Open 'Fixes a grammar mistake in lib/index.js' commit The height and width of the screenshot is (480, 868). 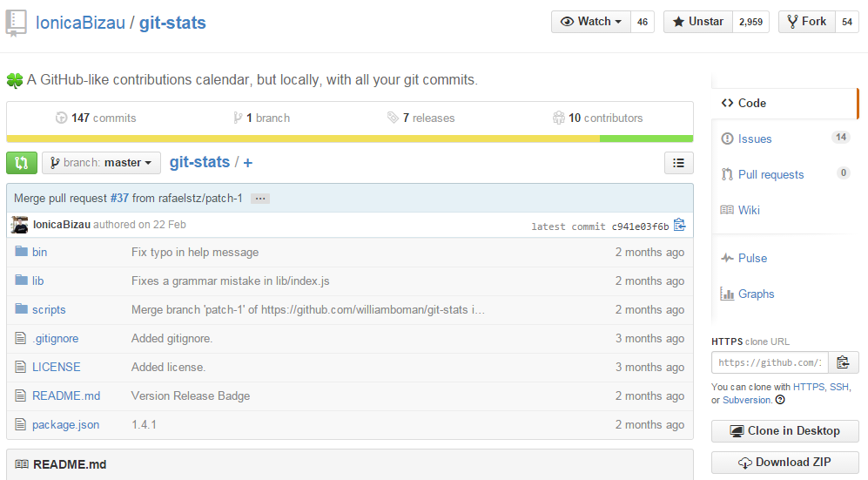(x=231, y=281)
